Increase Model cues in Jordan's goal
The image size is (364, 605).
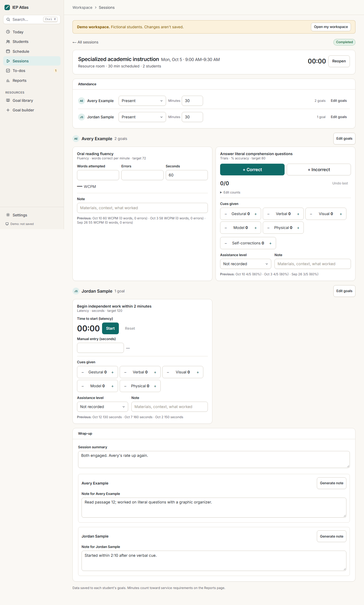click(x=112, y=386)
